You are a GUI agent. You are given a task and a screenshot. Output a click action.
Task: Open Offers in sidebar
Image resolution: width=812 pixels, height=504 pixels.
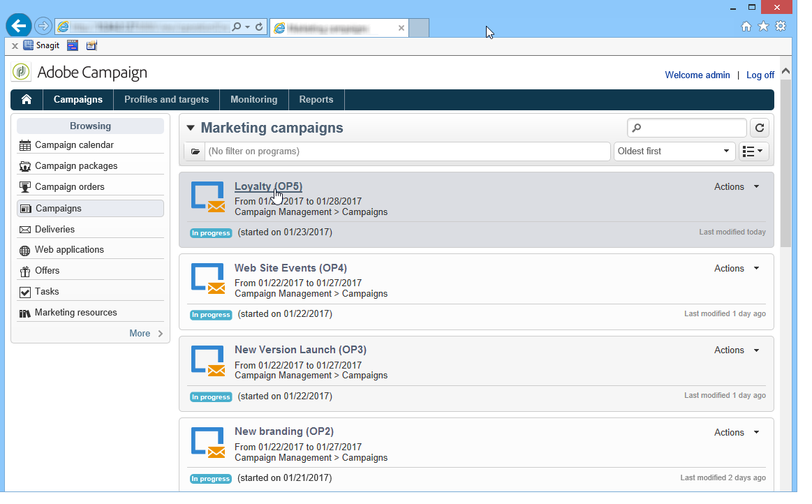pyautogui.click(x=90, y=270)
